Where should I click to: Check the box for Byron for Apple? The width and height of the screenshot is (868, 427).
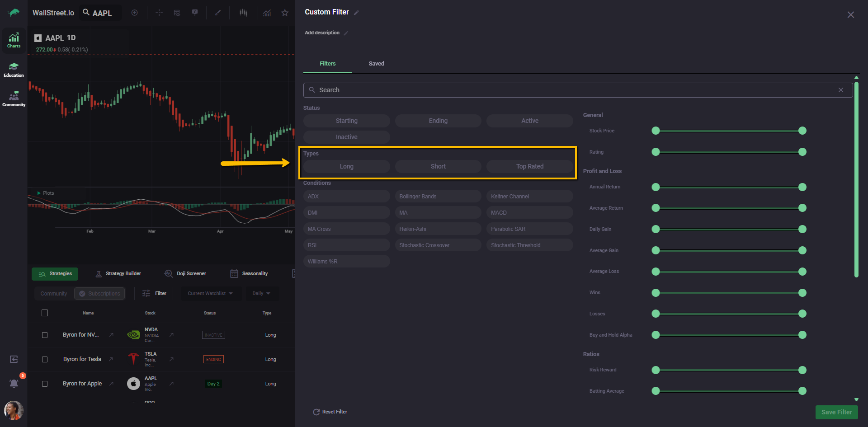tap(45, 384)
